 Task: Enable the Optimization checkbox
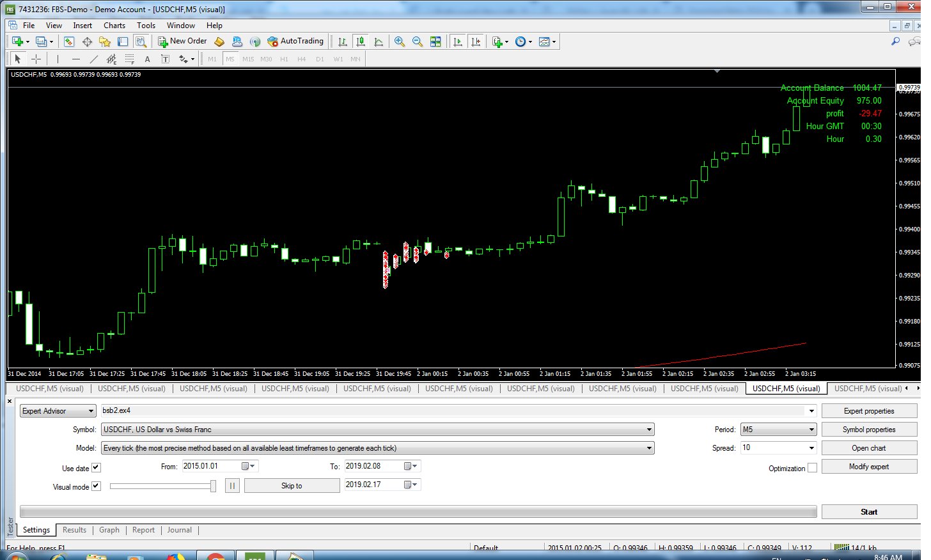812,468
